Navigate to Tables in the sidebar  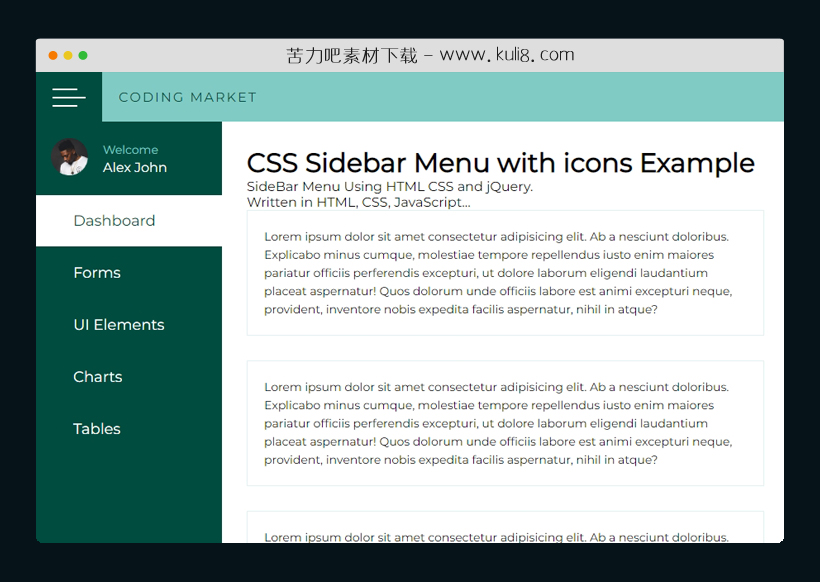tap(97, 429)
